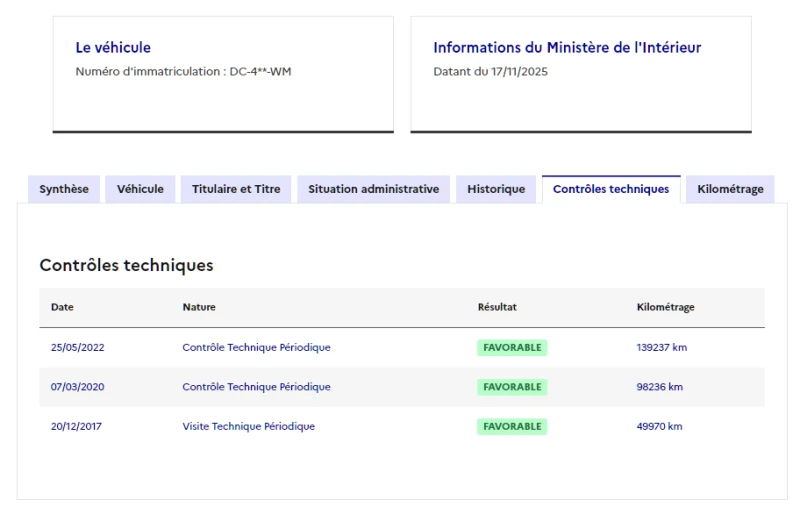Click the Date column header
This screenshot has width=800, height=507.
coord(62,307)
